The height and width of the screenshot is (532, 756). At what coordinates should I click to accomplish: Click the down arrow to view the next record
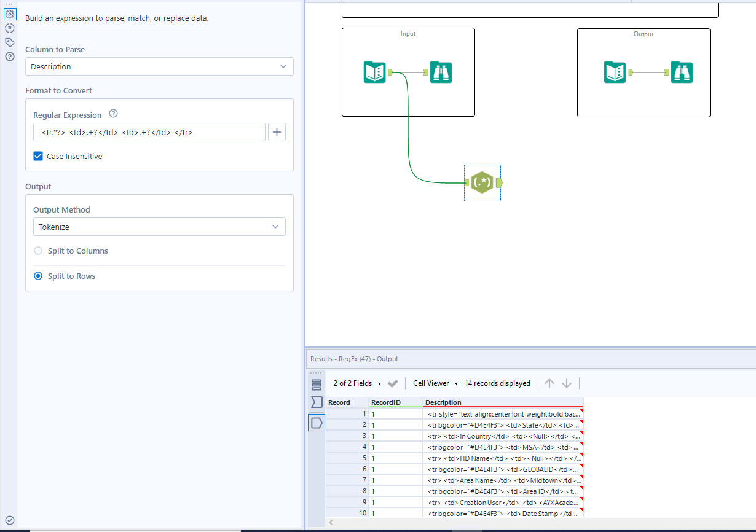(x=566, y=383)
